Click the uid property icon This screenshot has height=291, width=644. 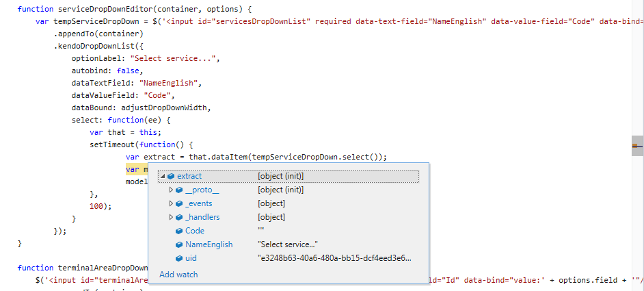pos(179,258)
